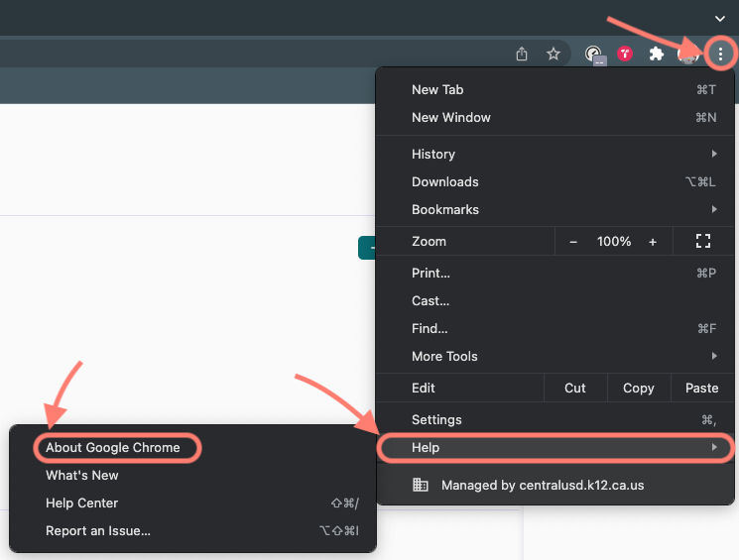
Task: Click the speedometer extension icon
Action: click(x=594, y=55)
